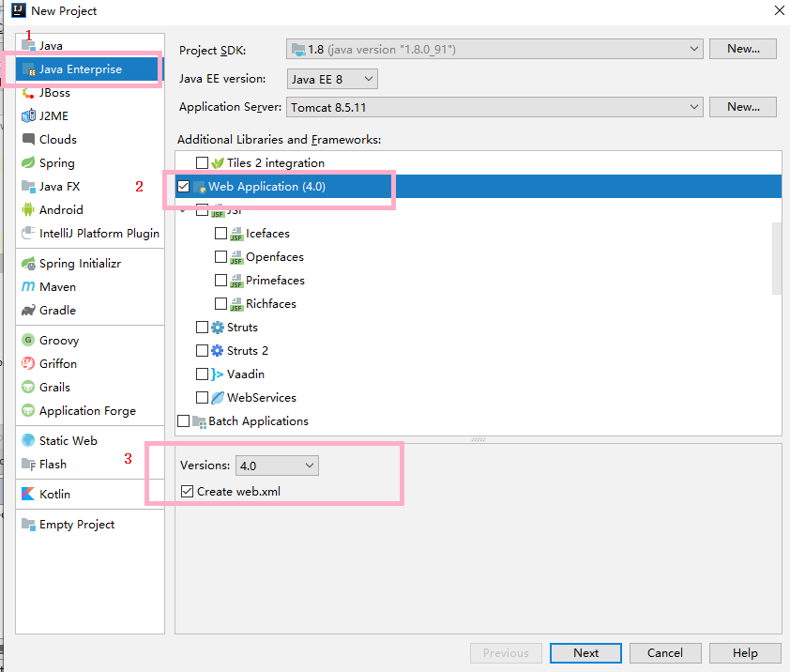
Task: Click the Next button
Action: 585,653
